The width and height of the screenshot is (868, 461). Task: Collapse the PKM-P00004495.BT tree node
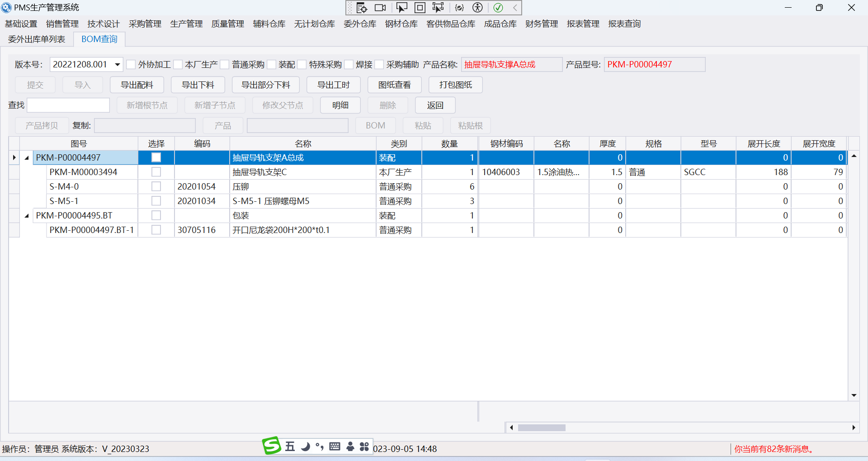27,216
